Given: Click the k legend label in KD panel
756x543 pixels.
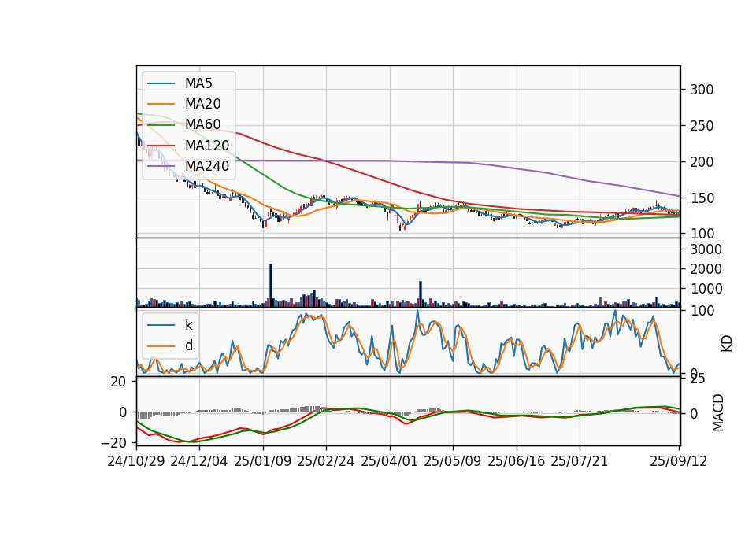Looking at the screenshot, I should [188, 325].
